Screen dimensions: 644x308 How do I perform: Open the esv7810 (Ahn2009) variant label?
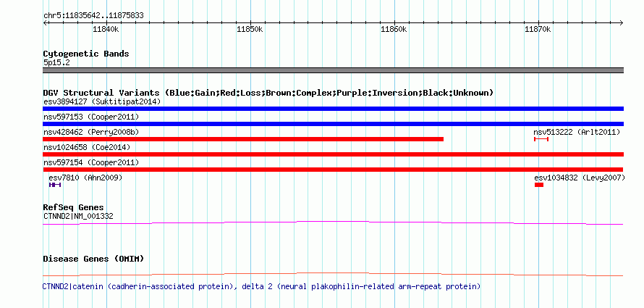[x=85, y=178]
